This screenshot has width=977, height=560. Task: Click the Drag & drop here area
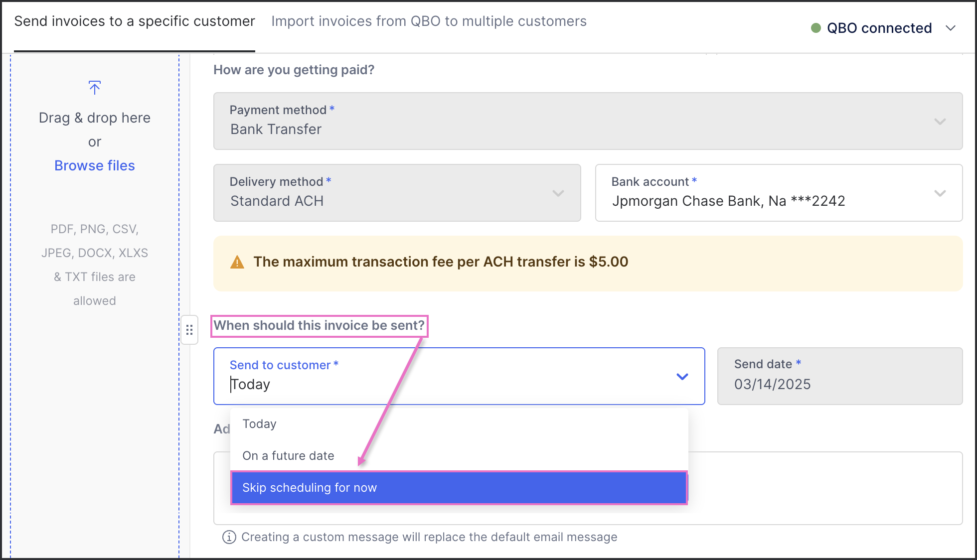pyautogui.click(x=95, y=118)
